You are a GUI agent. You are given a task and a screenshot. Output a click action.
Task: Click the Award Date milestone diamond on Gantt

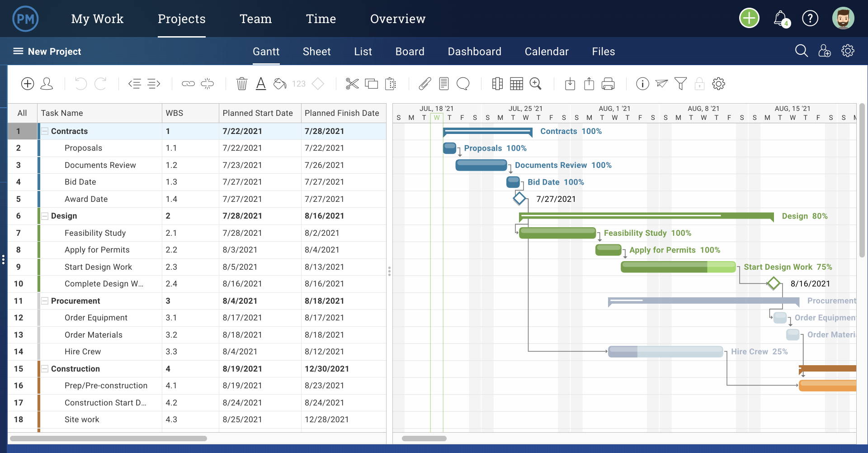click(519, 198)
